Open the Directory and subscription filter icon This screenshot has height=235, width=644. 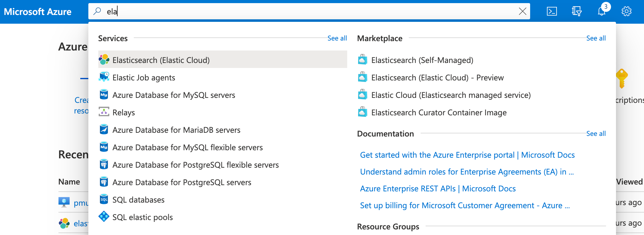coord(576,12)
